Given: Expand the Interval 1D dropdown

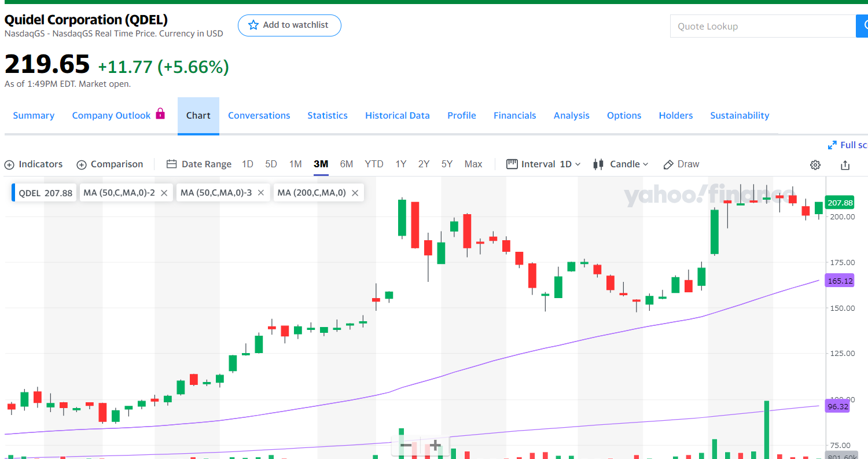Looking at the screenshot, I should 543,164.
